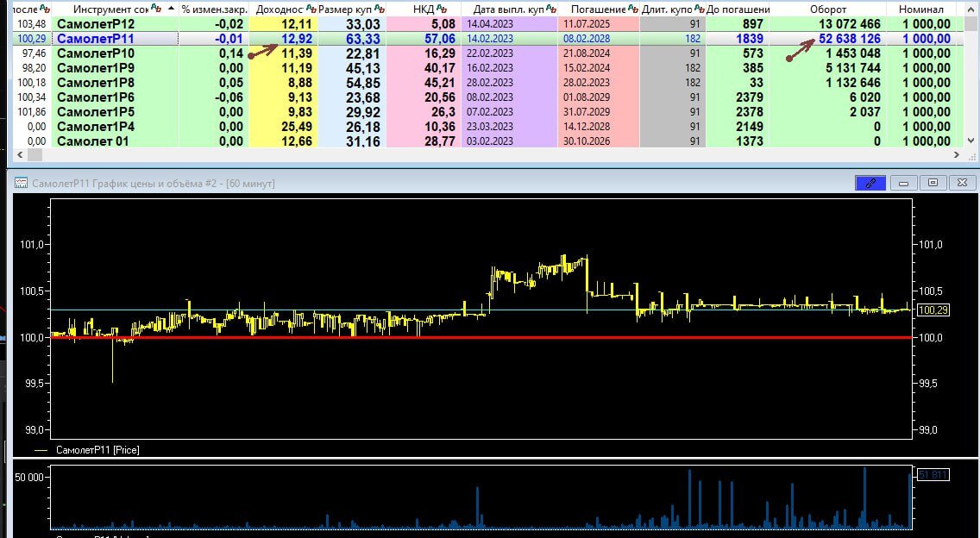Click price 97,46 in СамолетР10 row

35,53
